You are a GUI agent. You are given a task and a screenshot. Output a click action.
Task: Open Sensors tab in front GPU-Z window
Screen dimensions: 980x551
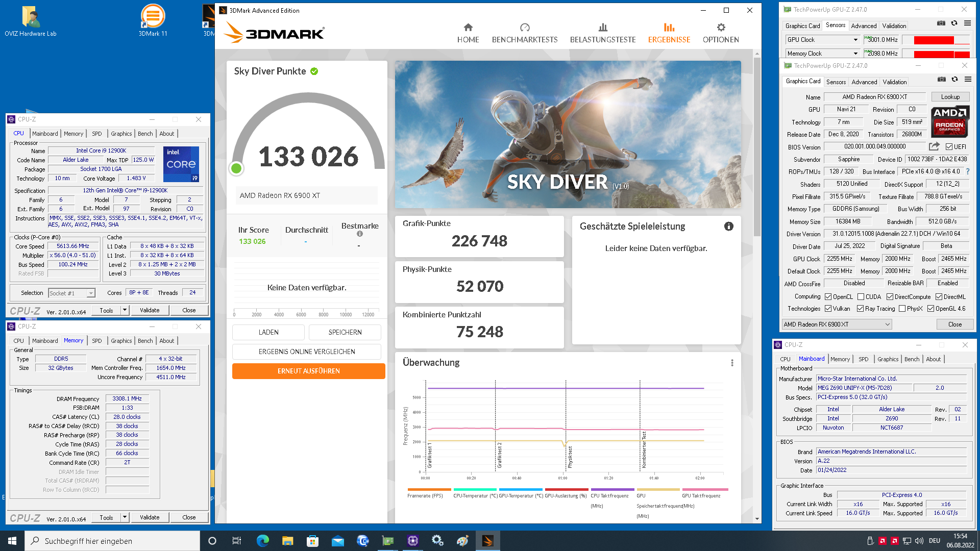(x=836, y=82)
